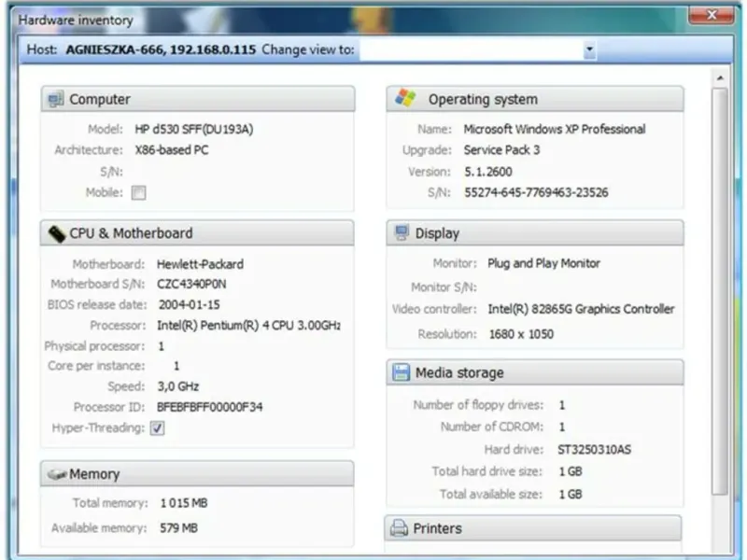Click the Media storage section header
The image size is (747, 560).
(535, 372)
